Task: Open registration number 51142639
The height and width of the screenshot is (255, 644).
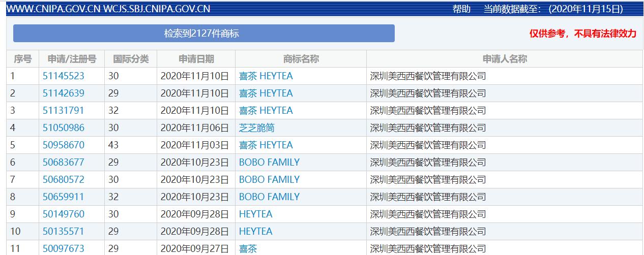Action: coord(64,93)
